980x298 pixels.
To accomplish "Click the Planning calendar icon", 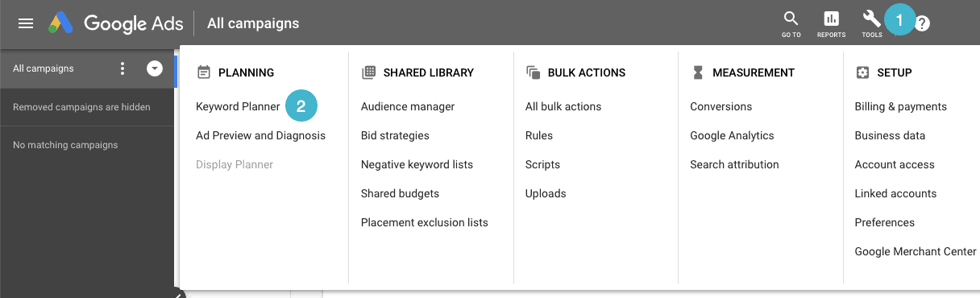I will pos(204,72).
